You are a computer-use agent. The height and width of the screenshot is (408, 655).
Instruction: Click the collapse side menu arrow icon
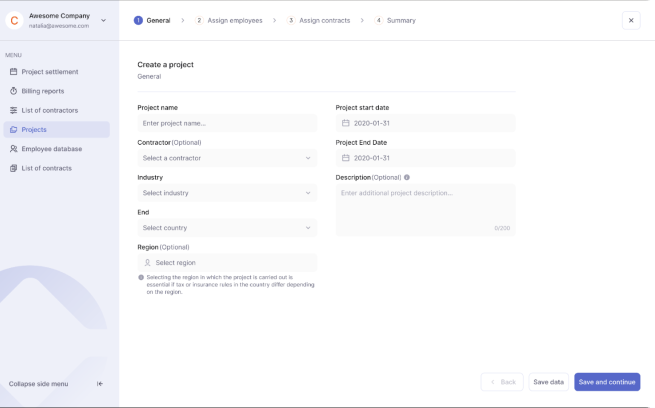(99, 384)
